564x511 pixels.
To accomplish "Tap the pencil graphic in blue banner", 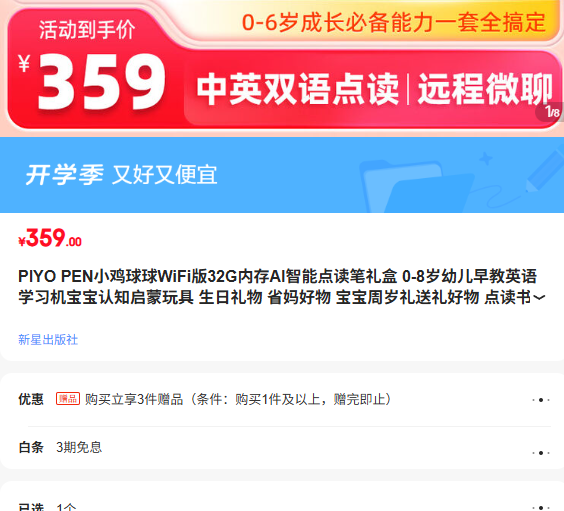I will [x=545, y=170].
